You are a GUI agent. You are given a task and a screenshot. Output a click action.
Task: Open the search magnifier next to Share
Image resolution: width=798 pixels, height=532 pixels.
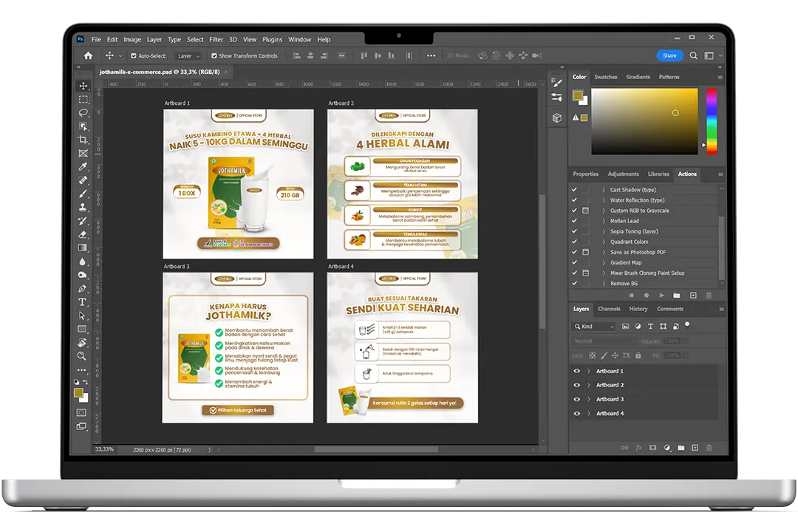pos(693,55)
